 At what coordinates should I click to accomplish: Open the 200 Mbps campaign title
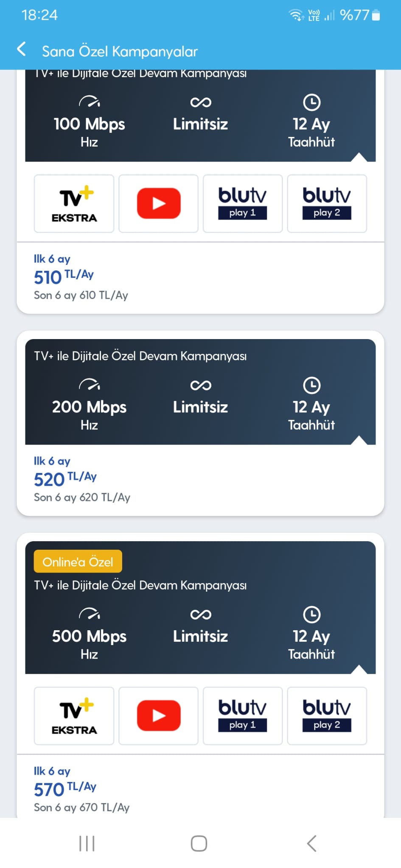[x=140, y=356]
